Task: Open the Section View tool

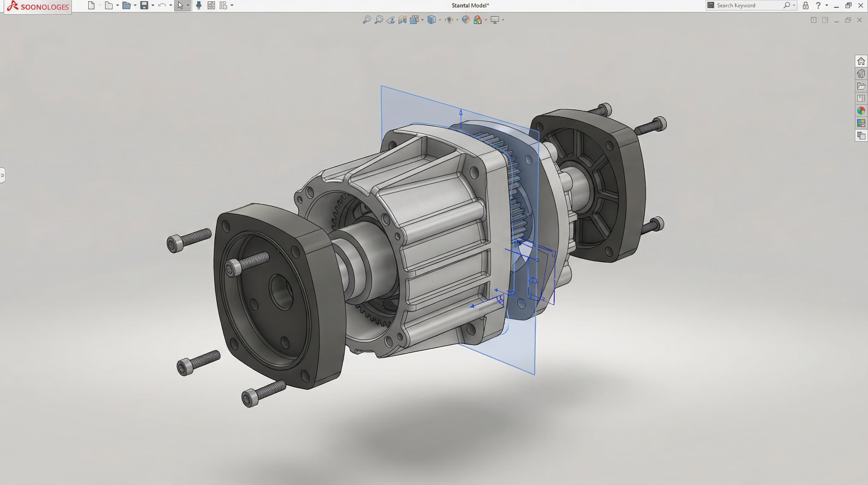Action: [390, 20]
